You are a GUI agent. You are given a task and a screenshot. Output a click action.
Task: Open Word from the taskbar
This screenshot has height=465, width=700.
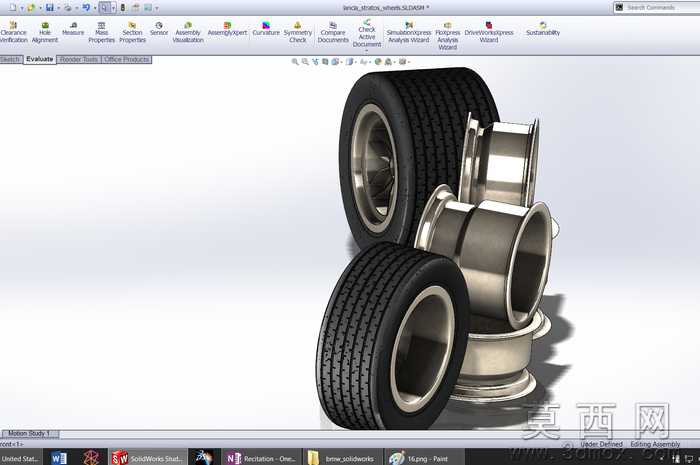pyautogui.click(x=58, y=458)
